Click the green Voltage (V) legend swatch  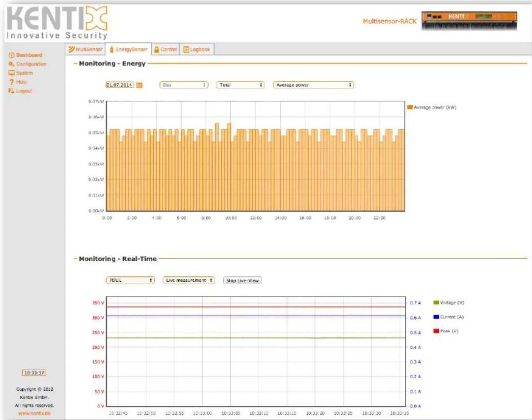click(436, 303)
